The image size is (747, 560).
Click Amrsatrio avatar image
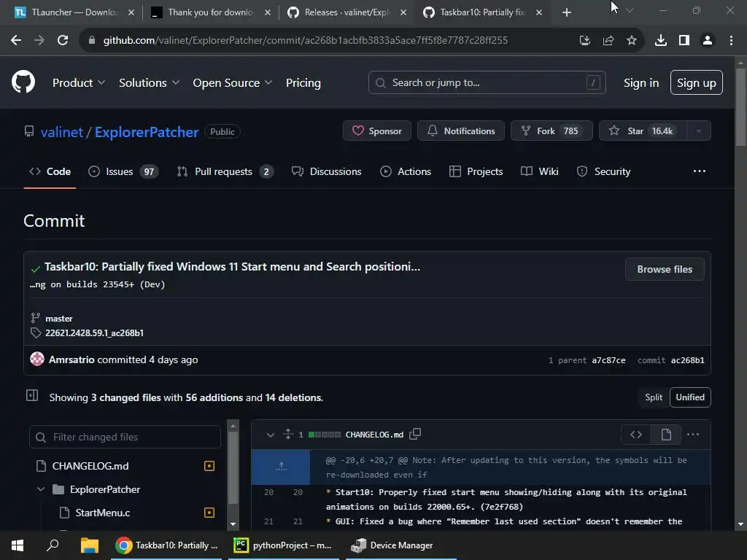(x=36, y=359)
